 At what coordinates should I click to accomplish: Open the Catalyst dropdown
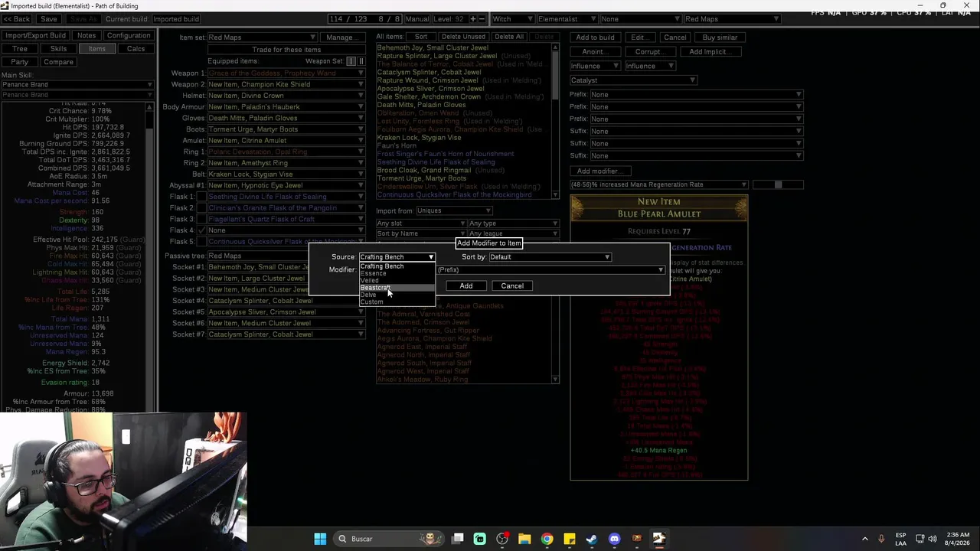click(x=632, y=80)
